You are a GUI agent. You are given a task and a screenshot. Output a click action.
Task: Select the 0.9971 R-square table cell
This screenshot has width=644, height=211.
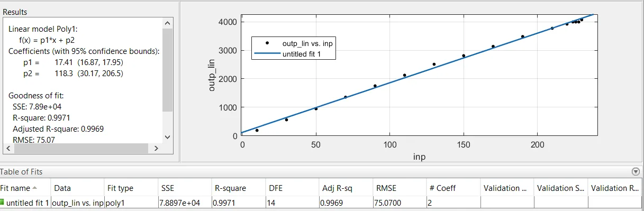238,203
